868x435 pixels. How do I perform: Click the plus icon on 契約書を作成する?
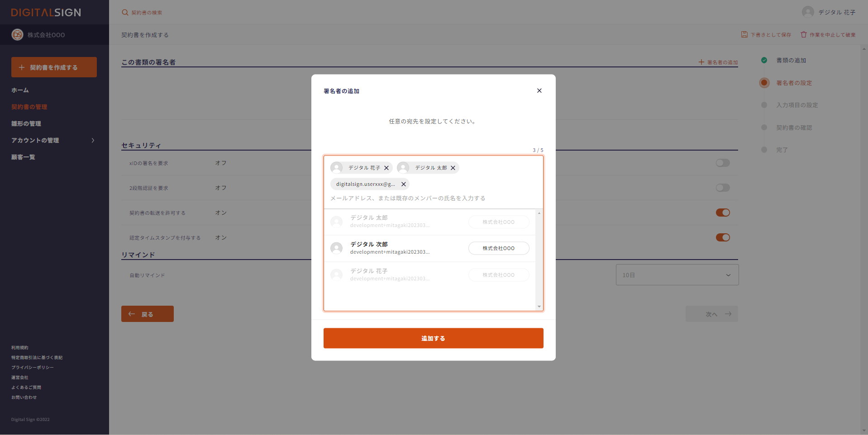click(x=21, y=67)
